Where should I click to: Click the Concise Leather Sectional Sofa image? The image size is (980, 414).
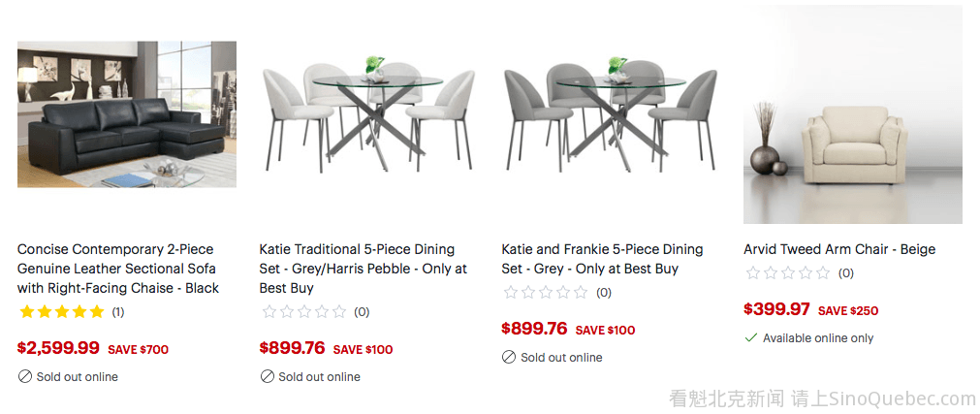pyautogui.click(x=127, y=114)
